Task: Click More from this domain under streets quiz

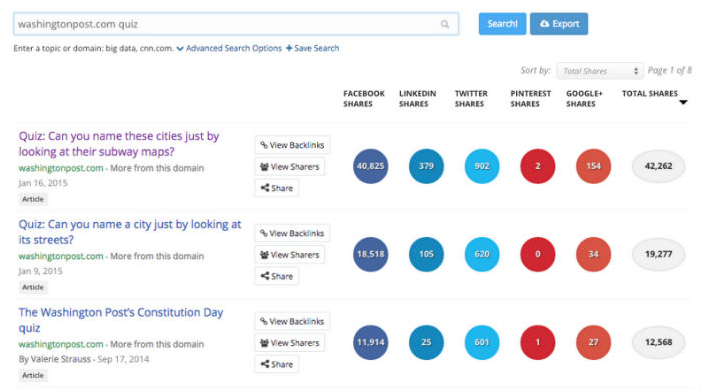Action: click(x=157, y=256)
